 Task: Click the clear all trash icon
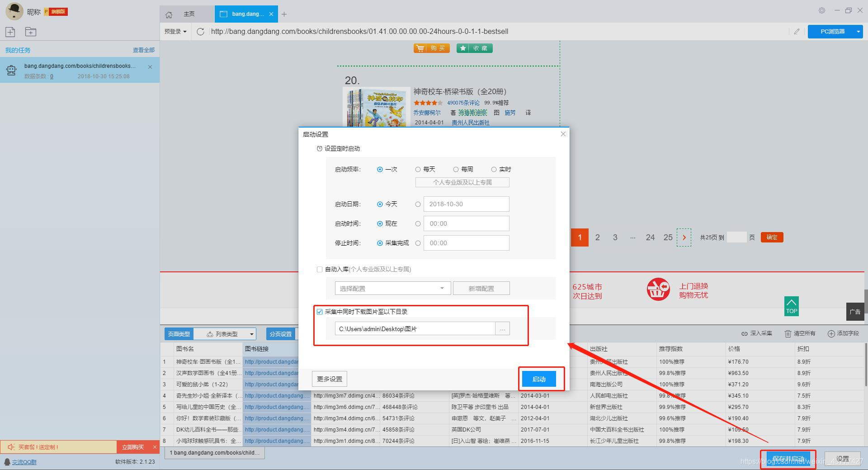click(788, 333)
